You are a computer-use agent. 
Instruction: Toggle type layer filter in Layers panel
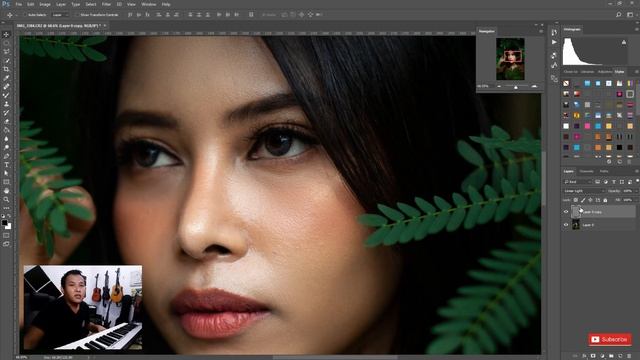[x=613, y=182]
